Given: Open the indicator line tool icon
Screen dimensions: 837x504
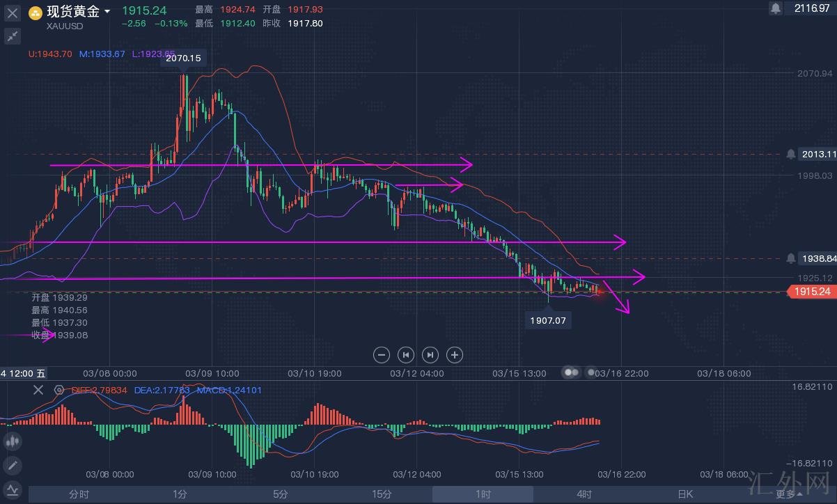Looking at the screenshot, I should [x=12, y=489].
